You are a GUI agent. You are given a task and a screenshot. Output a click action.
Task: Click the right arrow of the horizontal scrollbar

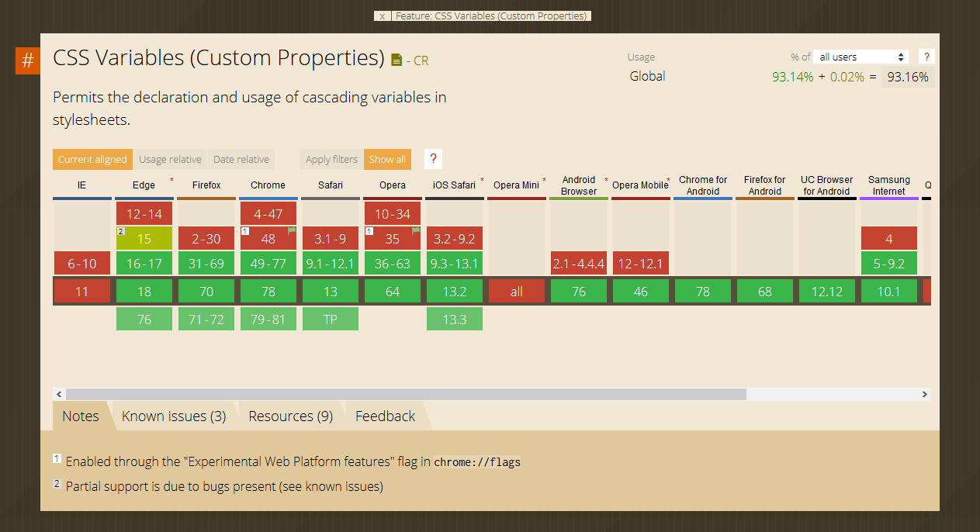(x=924, y=394)
